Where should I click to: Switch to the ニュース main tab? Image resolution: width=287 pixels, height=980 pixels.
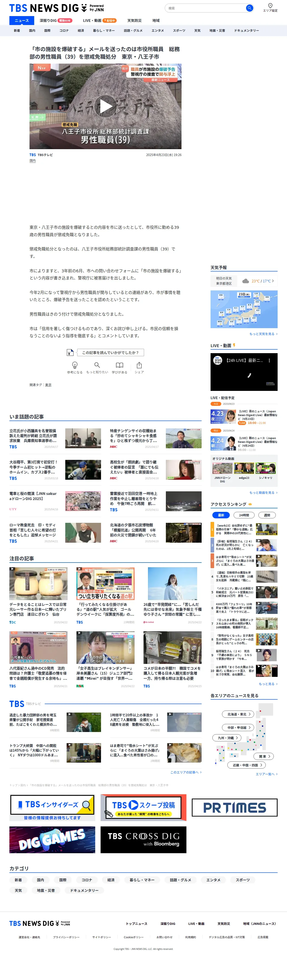(x=22, y=21)
